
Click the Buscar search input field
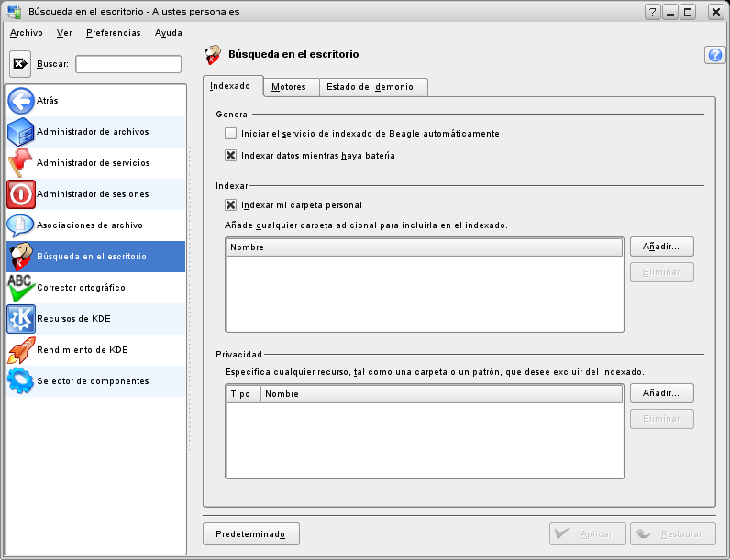click(x=128, y=64)
